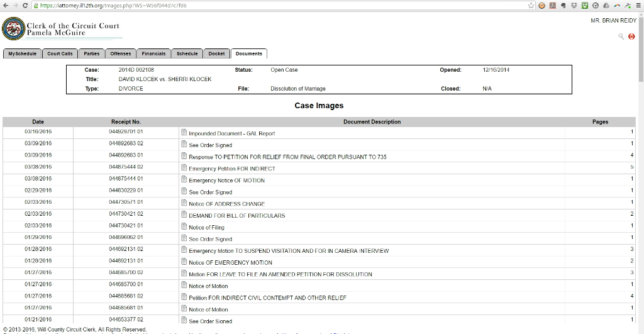Go to the MySchedule tab
Image resolution: width=644 pixels, height=334 pixels.
[x=23, y=54]
